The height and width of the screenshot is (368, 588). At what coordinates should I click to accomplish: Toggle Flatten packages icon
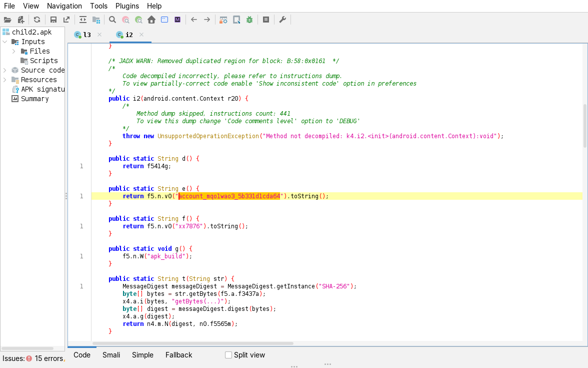(x=96, y=20)
